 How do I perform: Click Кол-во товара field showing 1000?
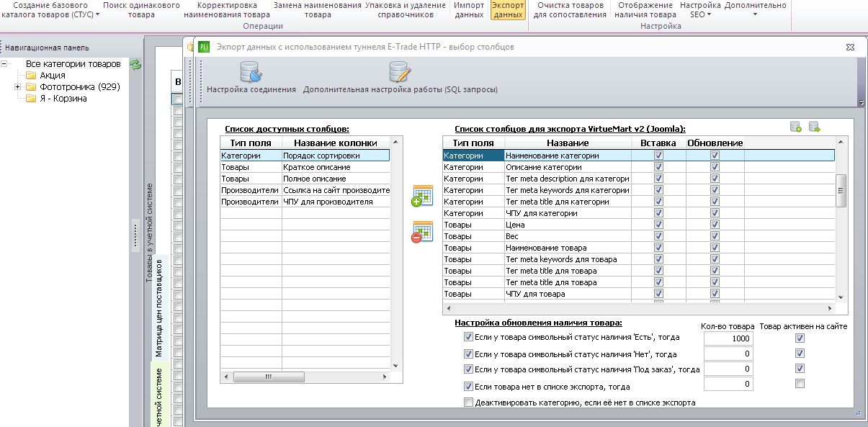coord(728,338)
